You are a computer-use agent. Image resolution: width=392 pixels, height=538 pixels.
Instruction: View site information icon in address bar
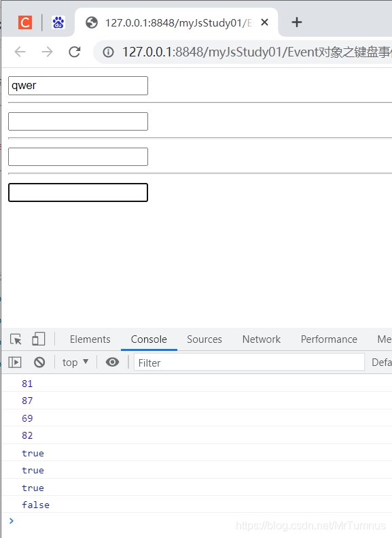(108, 52)
